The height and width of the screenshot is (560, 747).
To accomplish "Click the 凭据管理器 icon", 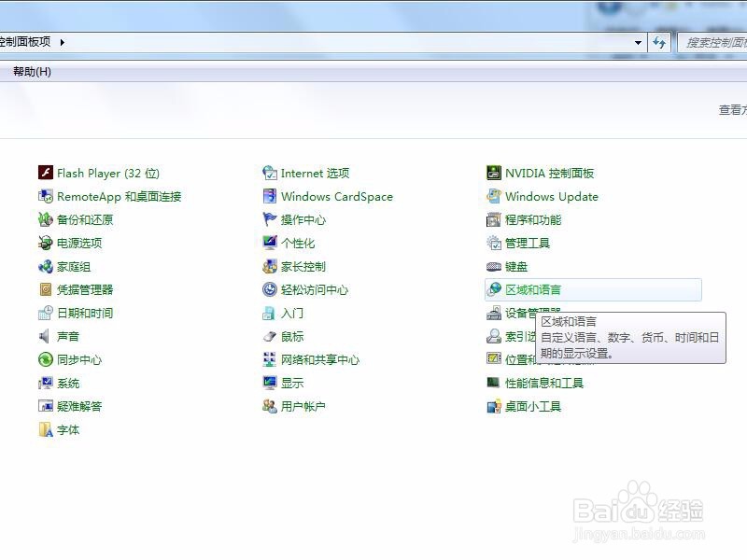I will click(x=45, y=289).
